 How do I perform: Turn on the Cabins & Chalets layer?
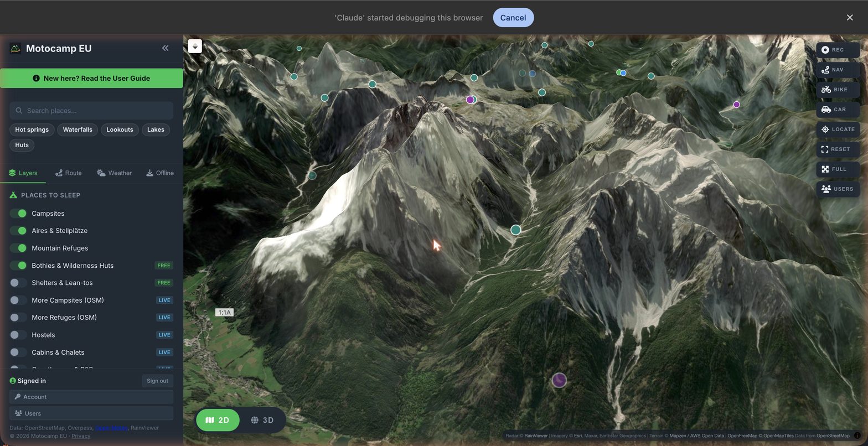pyautogui.click(x=18, y=352)
